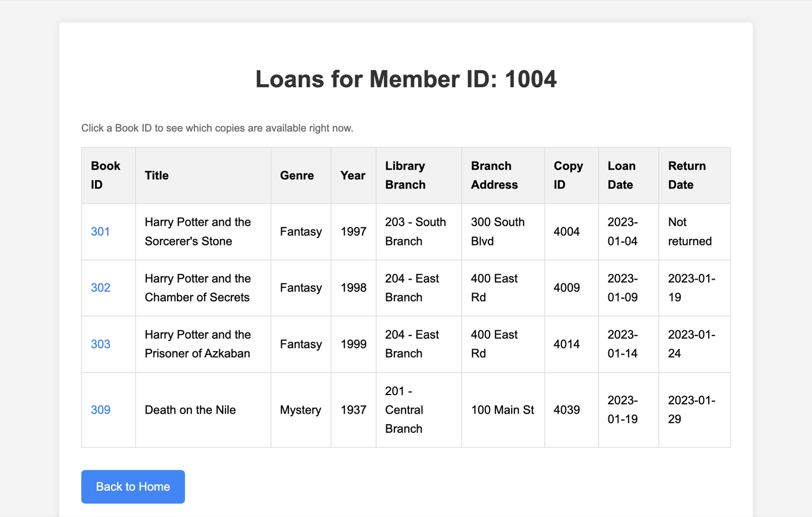Click Copy ID '4009' cell
Viewport: 812px width, 517px height.
point(571,288)
